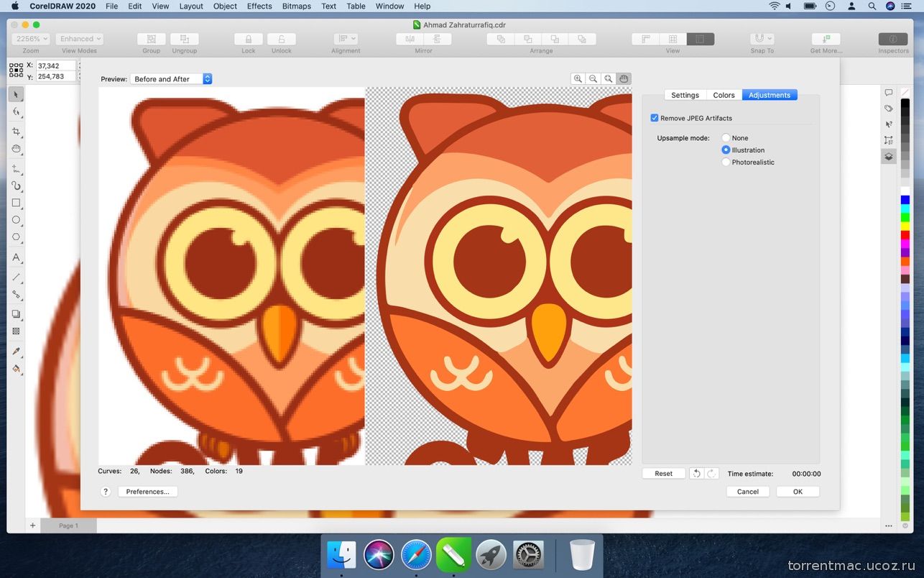
Task: Select the Photorealistic upsample mode
Action: coord(726,162)
